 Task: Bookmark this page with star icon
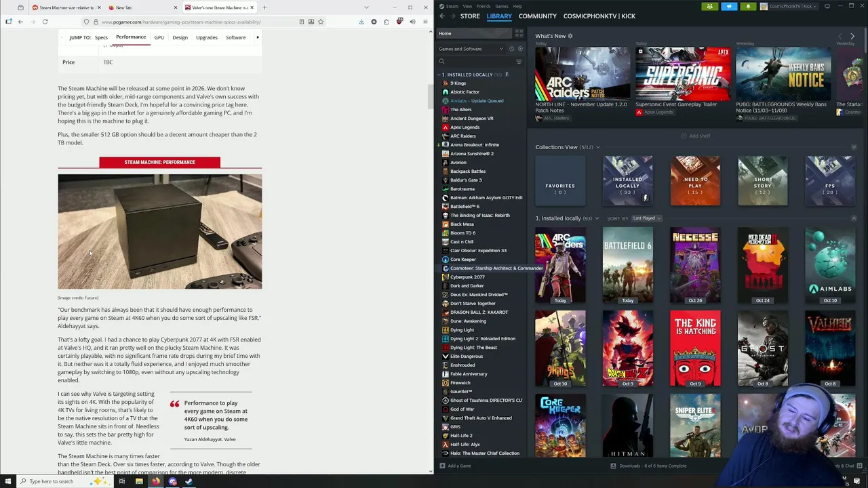tap(321, 22)
